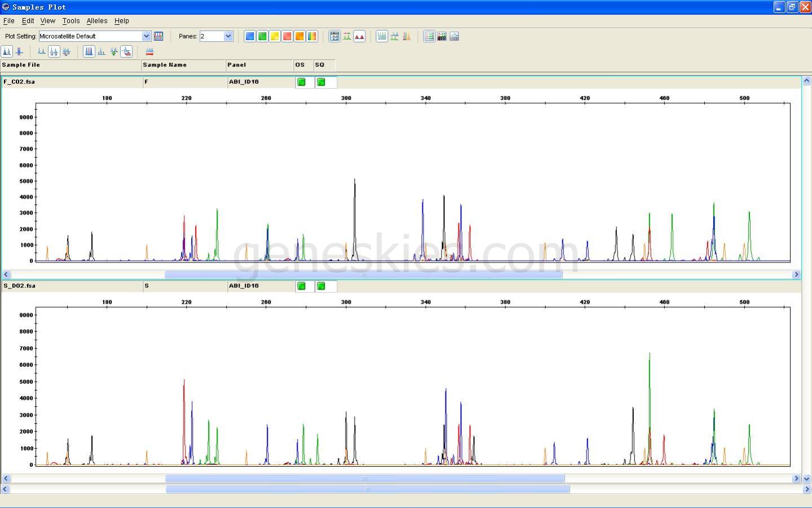Expand the Panes count dropdown
The image size is (812, 508).
click(x=228, y=36)
